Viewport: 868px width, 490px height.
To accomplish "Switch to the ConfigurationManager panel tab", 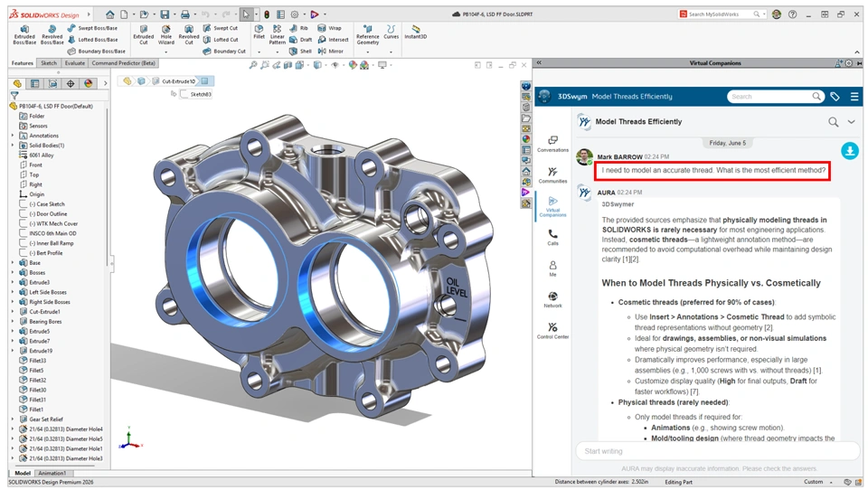I will [x=52, y=83].
